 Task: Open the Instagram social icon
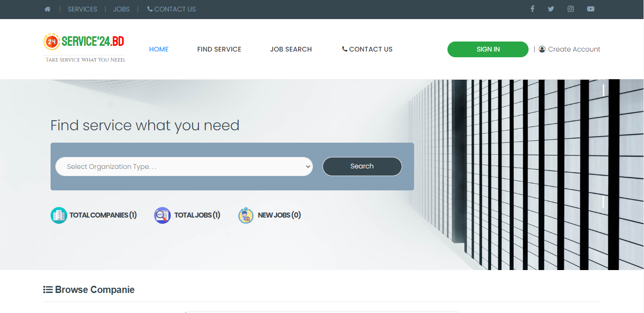coord(571,9)
